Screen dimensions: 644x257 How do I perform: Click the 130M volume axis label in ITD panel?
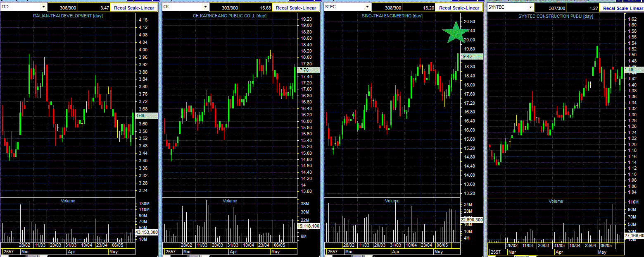[144, 204]
